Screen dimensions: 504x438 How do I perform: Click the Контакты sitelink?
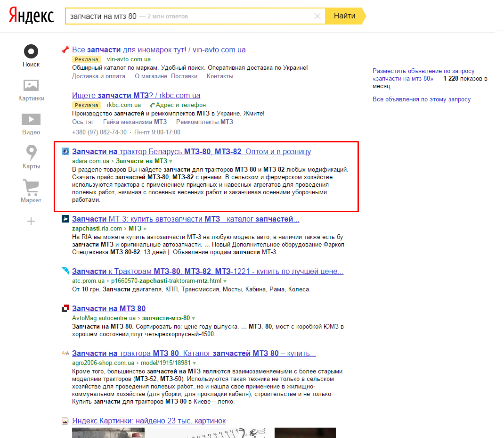pos(220,76)
